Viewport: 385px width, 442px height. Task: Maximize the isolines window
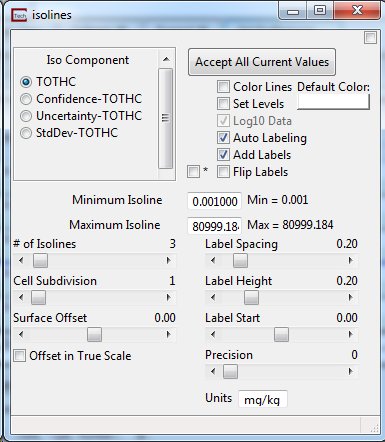320,11
